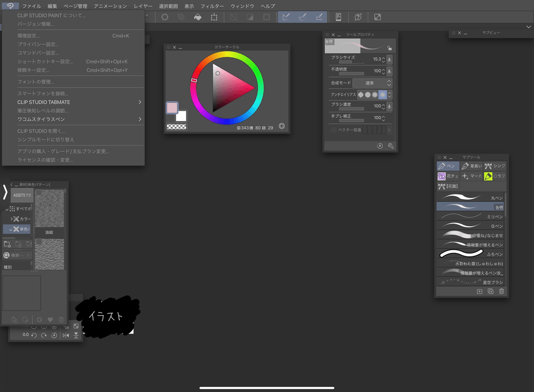534x392 pixels.
Task: Open the フィルター menu
Action: [212, 6]
